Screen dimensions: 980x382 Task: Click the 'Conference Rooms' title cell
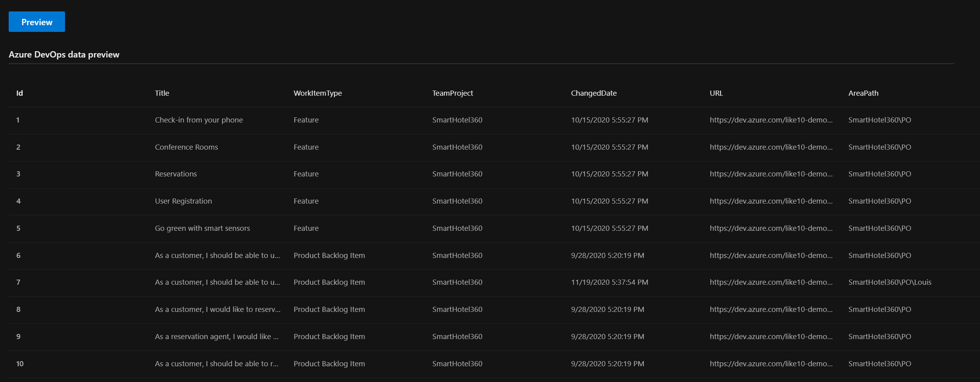[186, 147]
